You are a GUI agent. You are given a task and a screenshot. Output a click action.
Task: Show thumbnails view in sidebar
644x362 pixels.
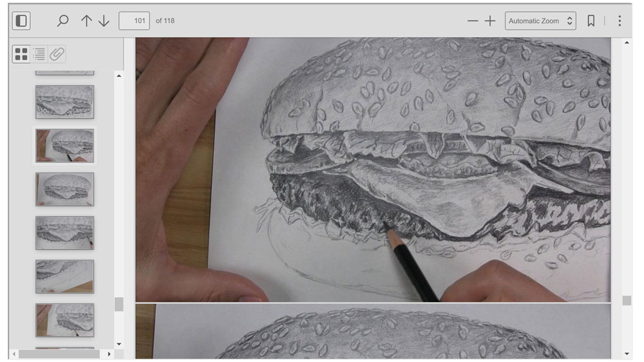(21, 54)
